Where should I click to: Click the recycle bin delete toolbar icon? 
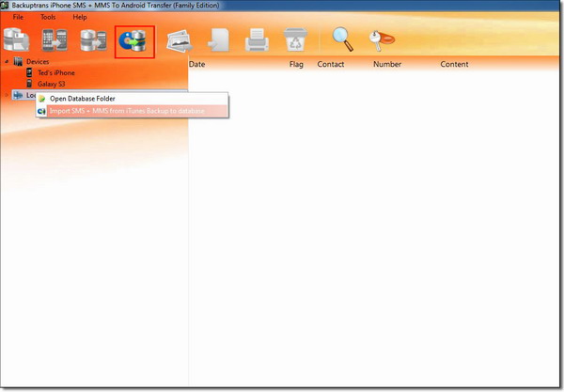pyautogui.click(x=295, y=39)
